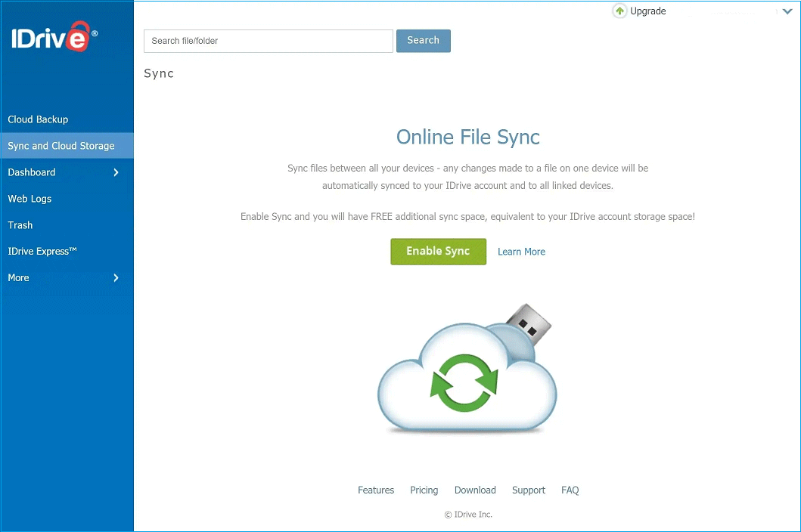Follow the Learn More link
This screenshot has width=801, height=532.
[x=521, y=252]
